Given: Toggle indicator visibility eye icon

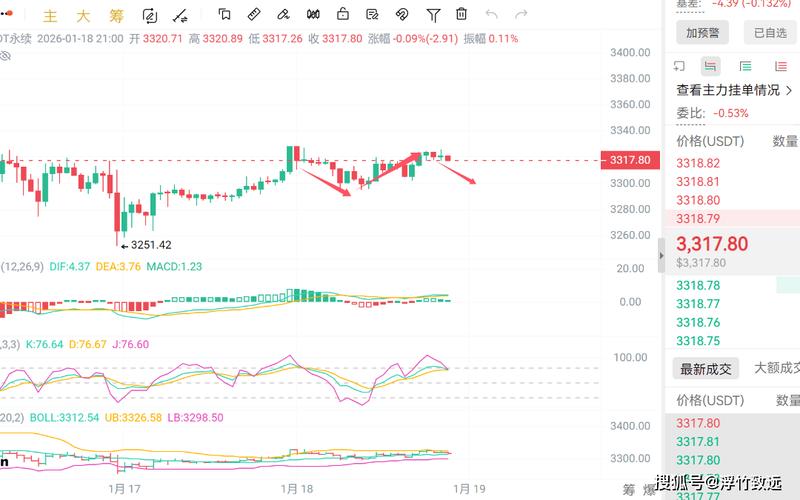Looking at the screenshot, I should click(x=5, y=57).
